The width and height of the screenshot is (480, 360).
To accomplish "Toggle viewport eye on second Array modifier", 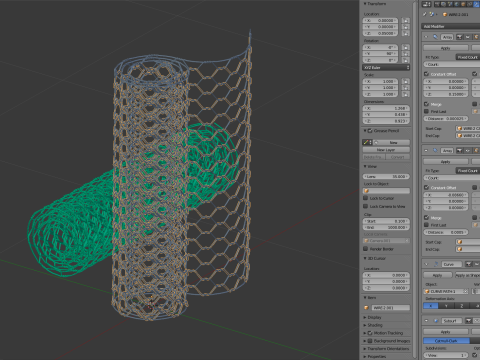I will pos(467,151).
